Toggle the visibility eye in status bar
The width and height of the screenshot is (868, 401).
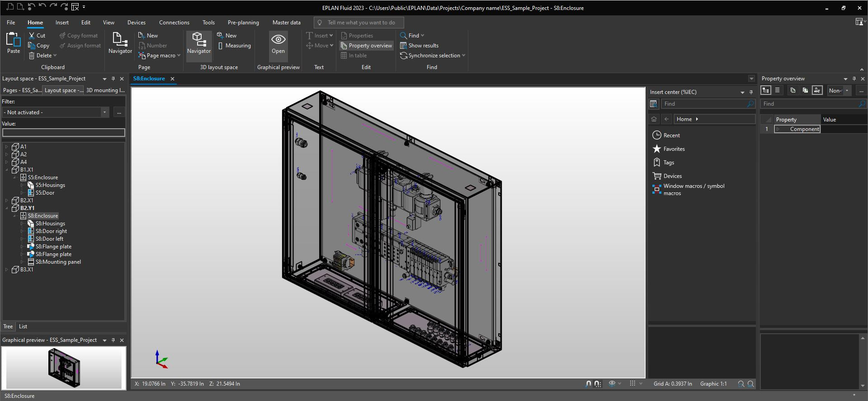(x=612, y=383)
